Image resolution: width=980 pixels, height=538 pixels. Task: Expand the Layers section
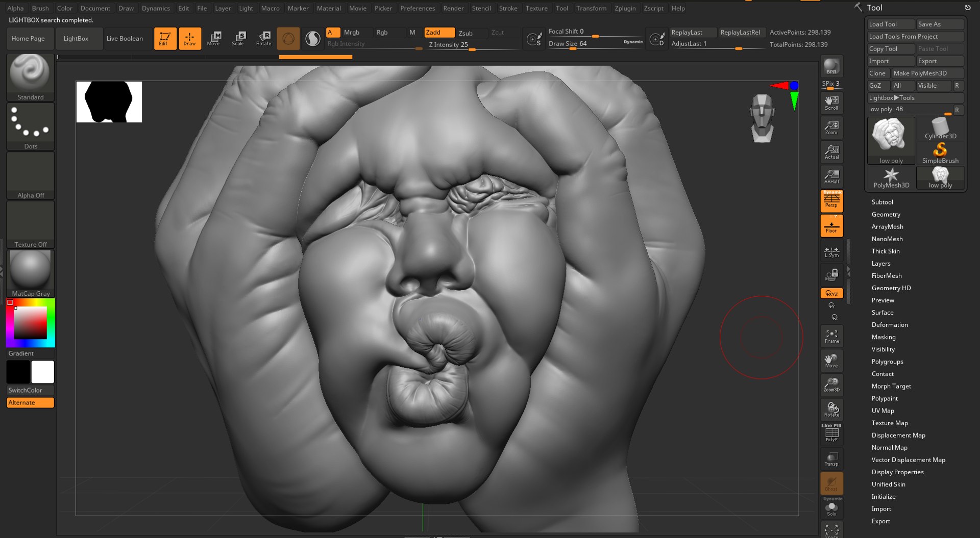880,264
